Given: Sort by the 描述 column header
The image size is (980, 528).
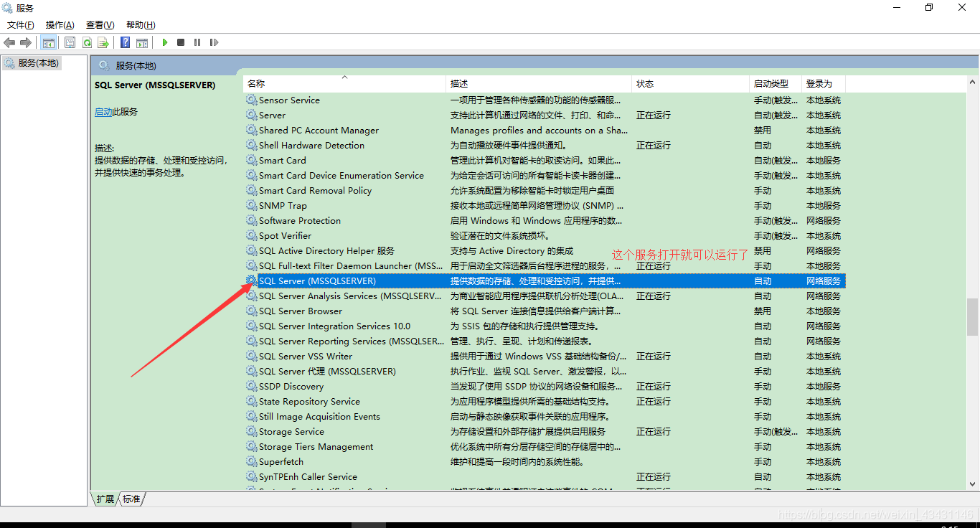Looking at the screenshot, I should (x=539, y=84).
